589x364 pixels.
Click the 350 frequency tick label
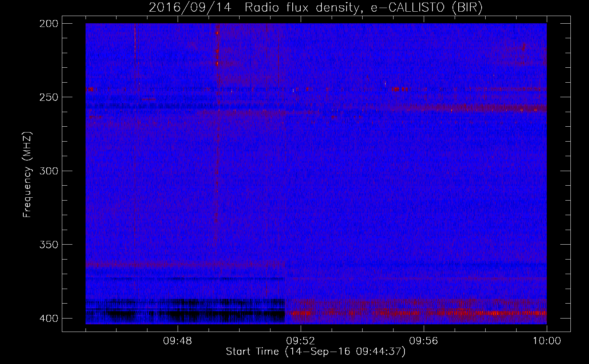48,244
